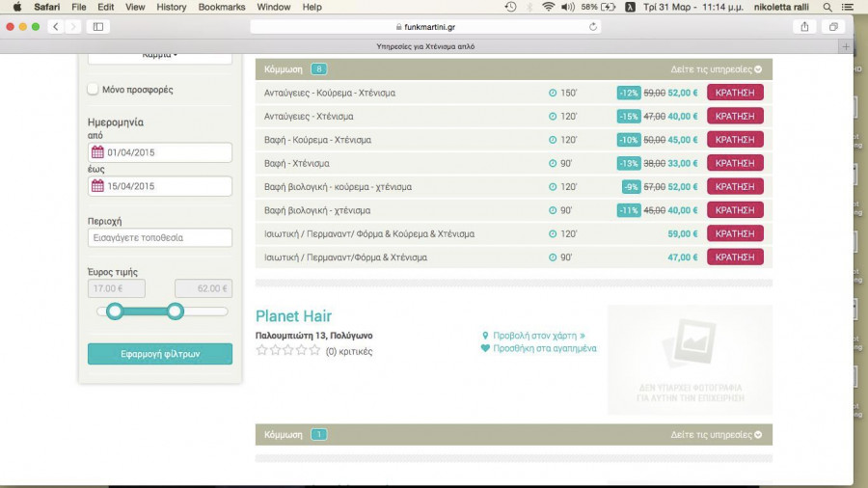
Task: Apply filters with Εφαρμογή φίλτρων button
Action: 160,354
